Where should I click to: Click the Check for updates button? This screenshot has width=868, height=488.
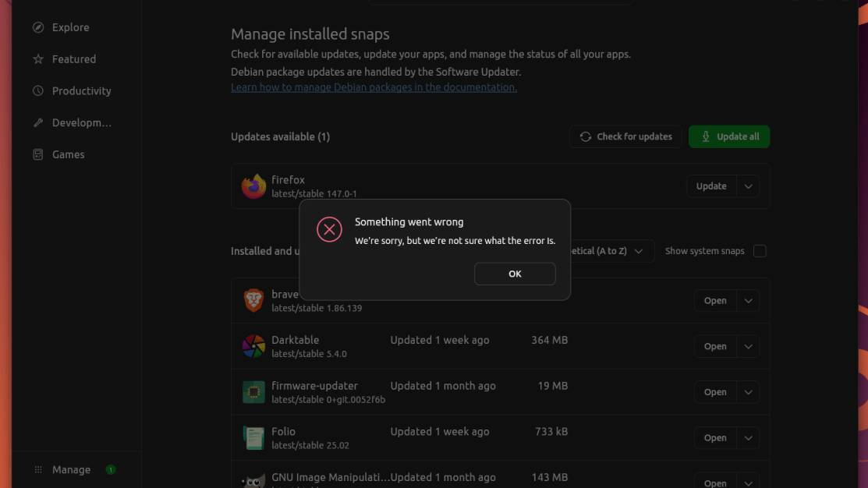[x=625, y=136]
